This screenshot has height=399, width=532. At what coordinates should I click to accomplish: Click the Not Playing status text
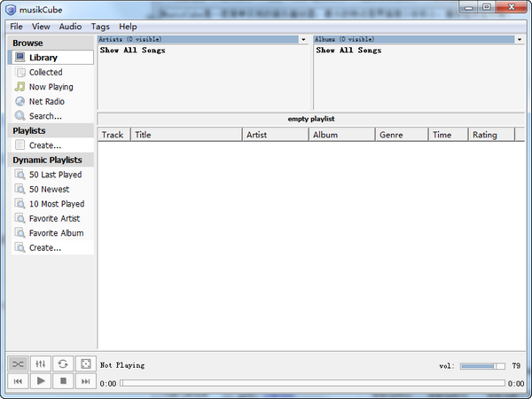[x=122, y=365]
